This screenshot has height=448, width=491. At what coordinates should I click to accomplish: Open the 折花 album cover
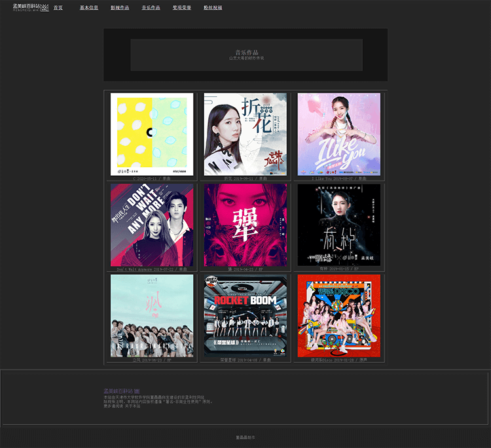(x=245, y=134)
